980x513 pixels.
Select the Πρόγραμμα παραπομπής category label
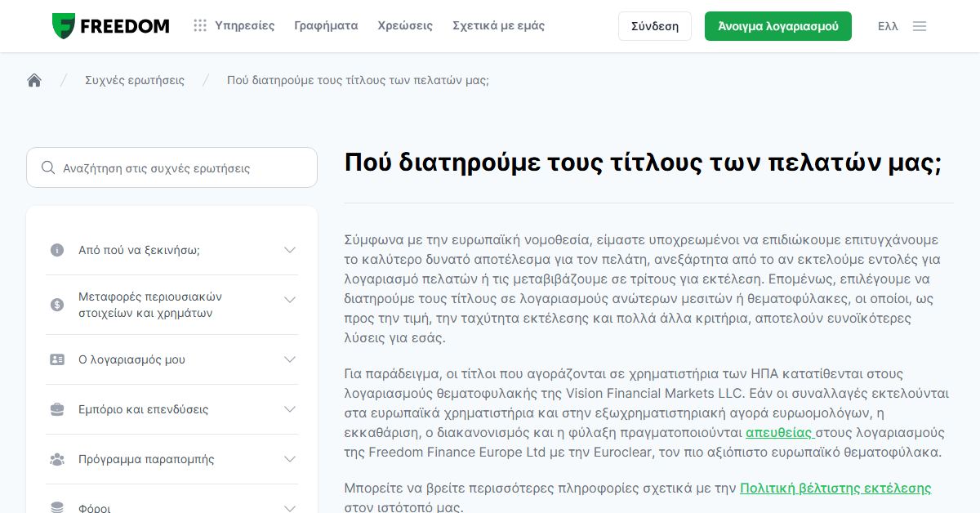[146, 459]
